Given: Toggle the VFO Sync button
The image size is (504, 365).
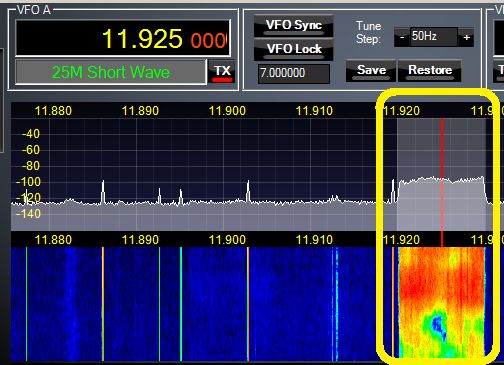Looking at the screenshot, I should (x=293, y=26).
